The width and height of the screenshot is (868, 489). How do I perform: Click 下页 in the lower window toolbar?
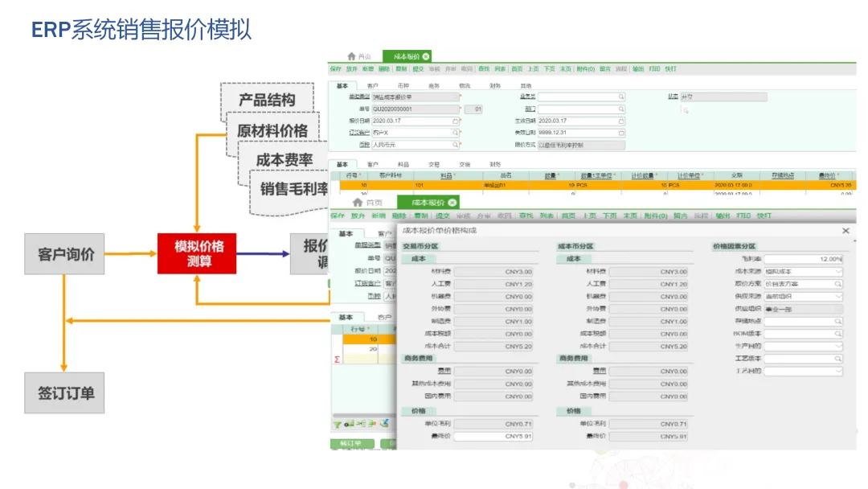[609, 216]
